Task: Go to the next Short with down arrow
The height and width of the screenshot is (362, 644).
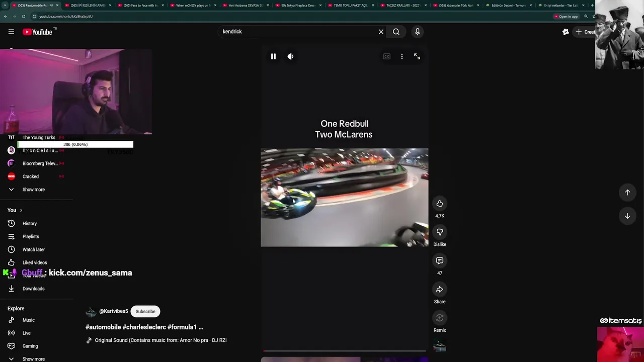Action: [x=627, y=216]
